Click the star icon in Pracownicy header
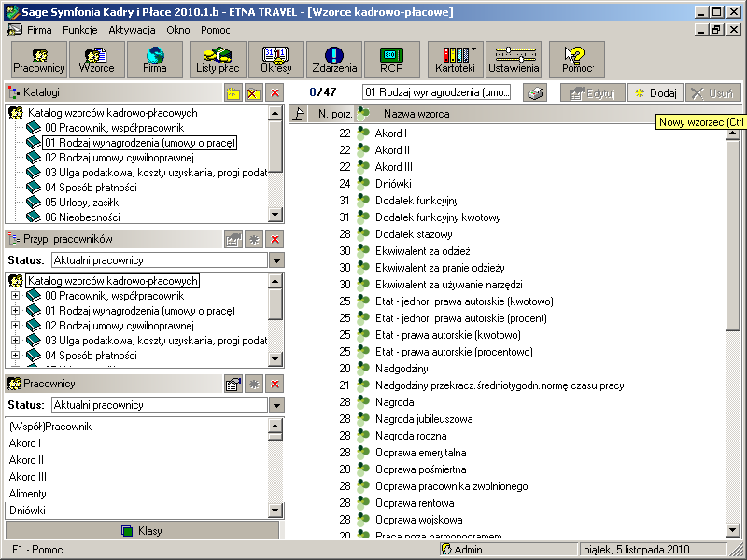Screen dimensions: 747x560 pos(254,384)
